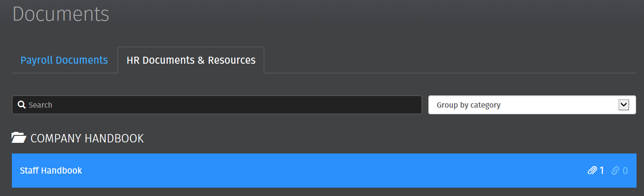Screen dimensions: 644x196
Task: Click the dropdown arrow in the grouping selector
Action: [623, 105]
